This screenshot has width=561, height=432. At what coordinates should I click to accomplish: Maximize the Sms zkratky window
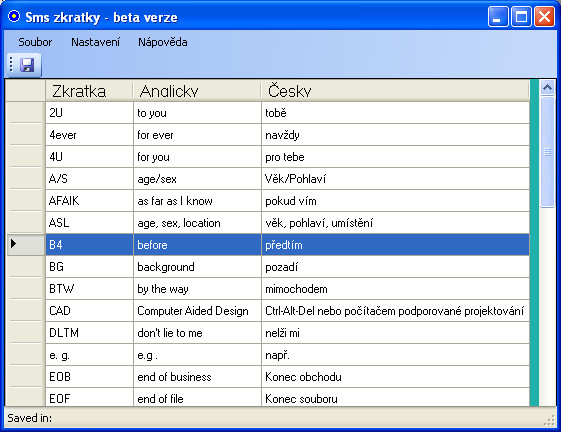(x=521, y=16)
